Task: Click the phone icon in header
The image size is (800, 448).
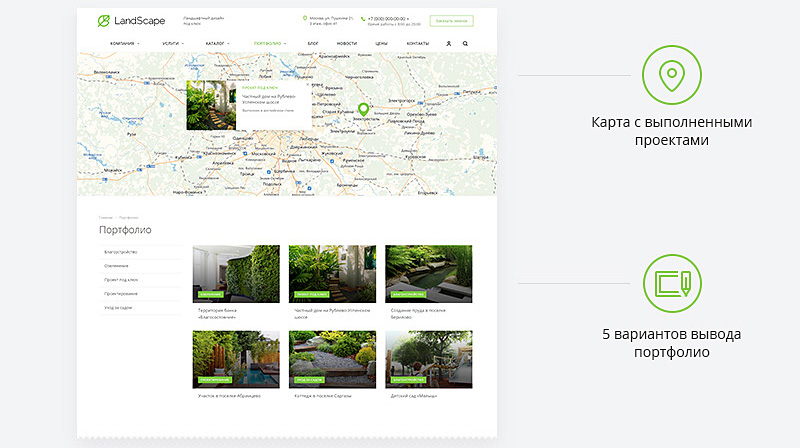Action: [363, 18]
